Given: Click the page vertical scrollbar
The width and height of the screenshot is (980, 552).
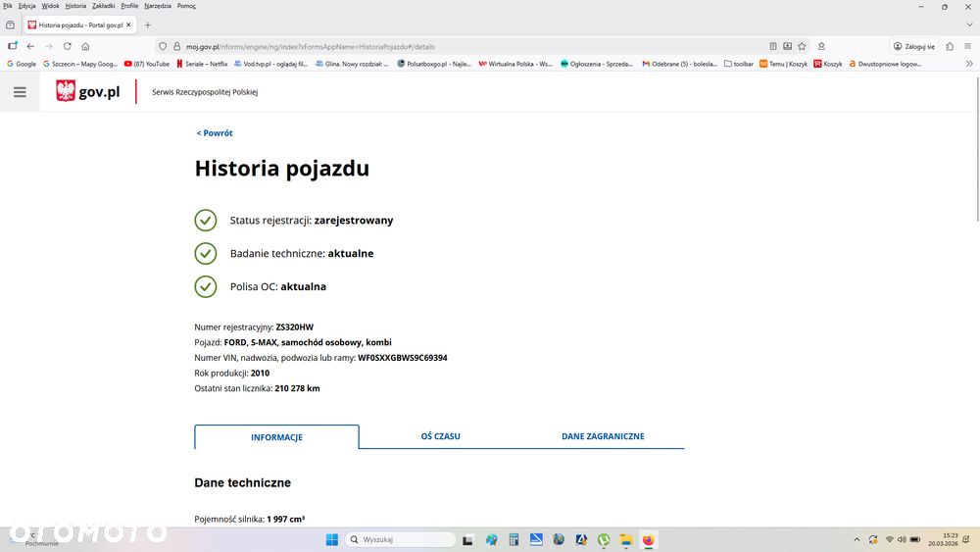Looking at the screenshot, I should point(977,148).
